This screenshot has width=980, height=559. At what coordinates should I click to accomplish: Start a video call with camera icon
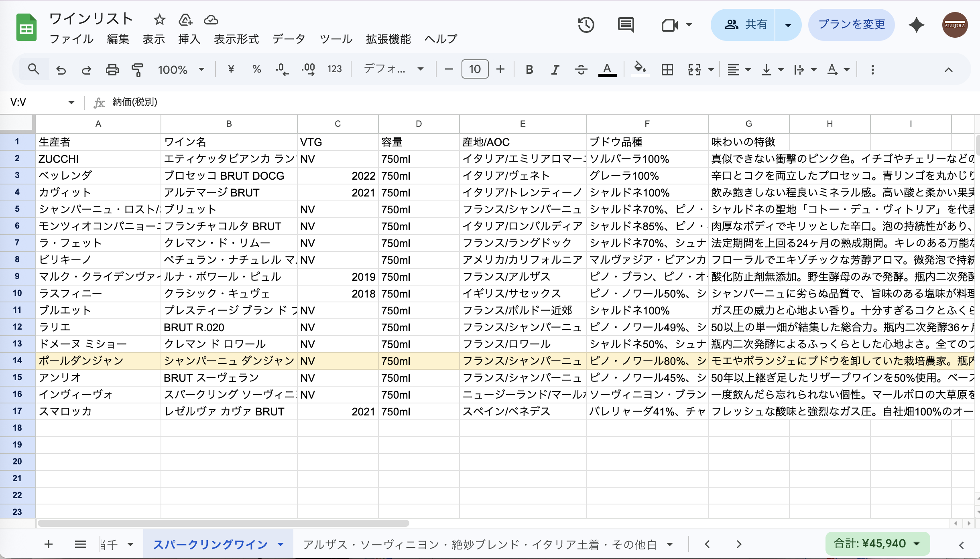[669, 25]
